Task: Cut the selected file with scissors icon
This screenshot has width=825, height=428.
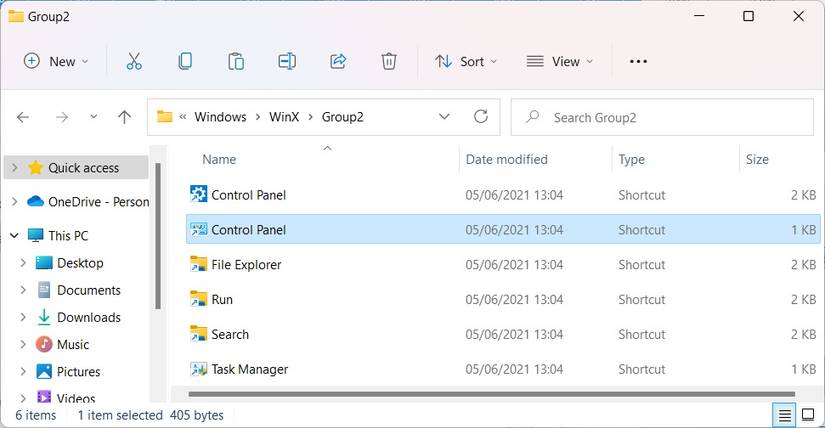Action: click(x=134, y=62)
